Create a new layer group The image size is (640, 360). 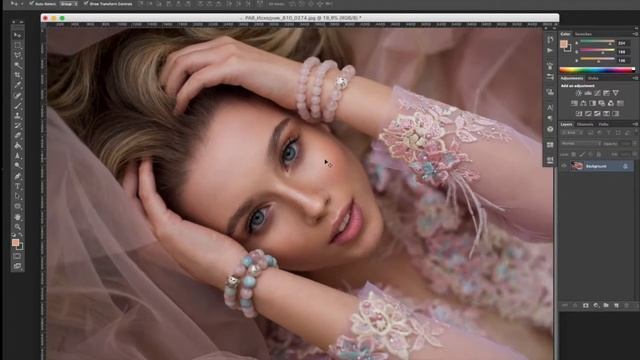coord(606,305)
